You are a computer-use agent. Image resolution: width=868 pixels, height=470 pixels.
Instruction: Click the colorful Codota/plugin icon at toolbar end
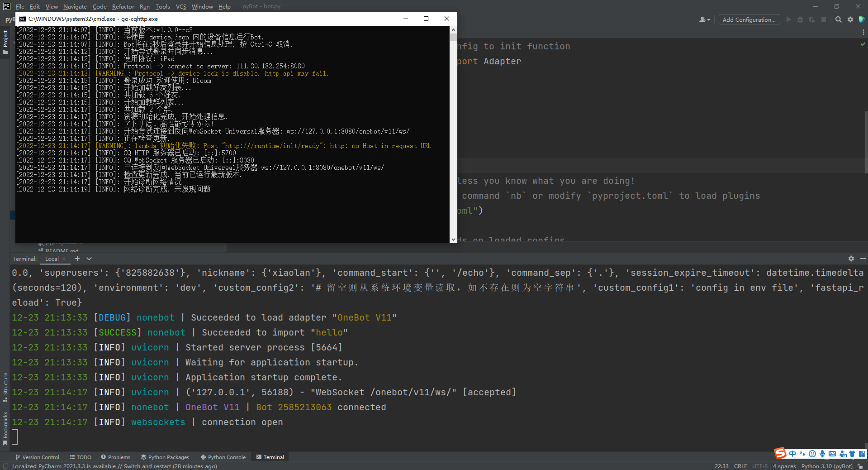[862, 19]
